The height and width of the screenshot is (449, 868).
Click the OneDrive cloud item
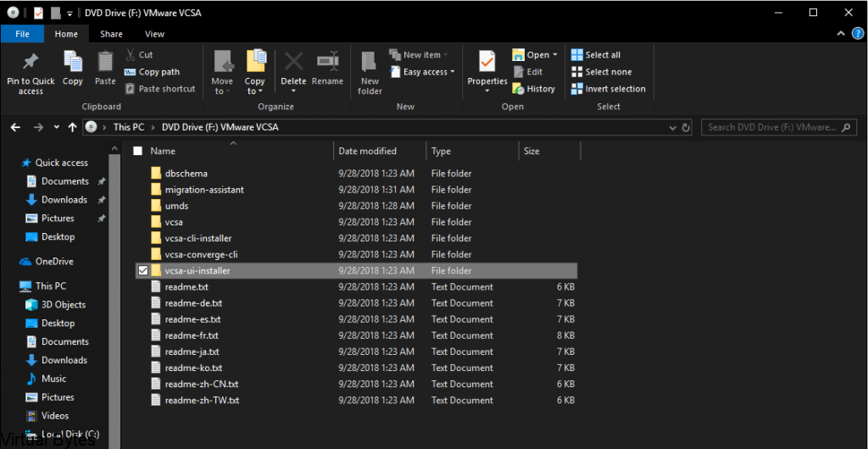pyautogui.click(x=47, y=261)
